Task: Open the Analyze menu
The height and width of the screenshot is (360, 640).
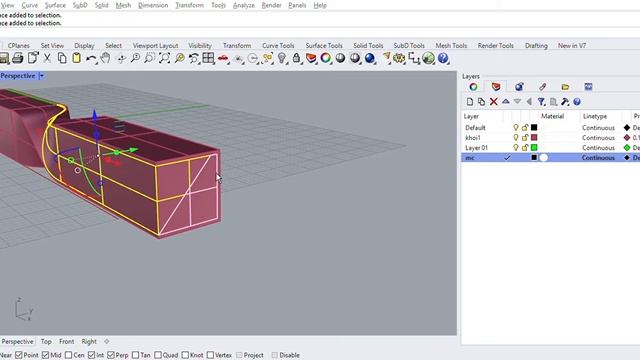Action: 244,5
